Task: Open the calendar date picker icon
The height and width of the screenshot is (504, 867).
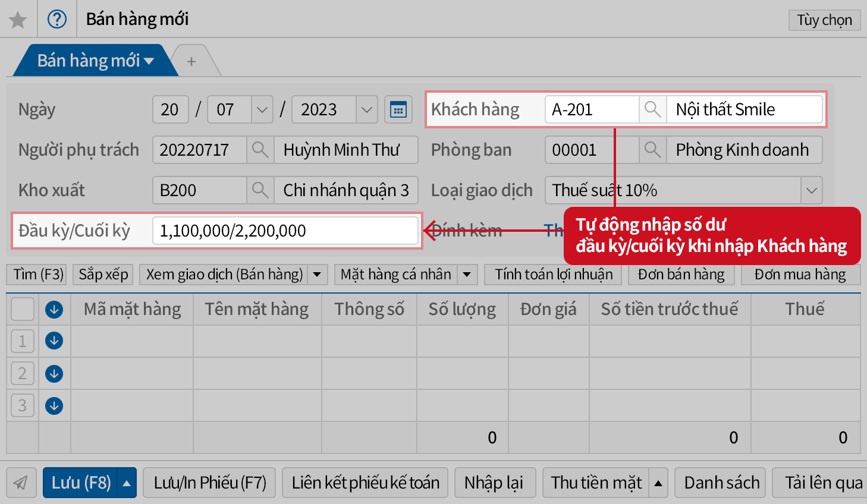Action: (x=398, y=110)
